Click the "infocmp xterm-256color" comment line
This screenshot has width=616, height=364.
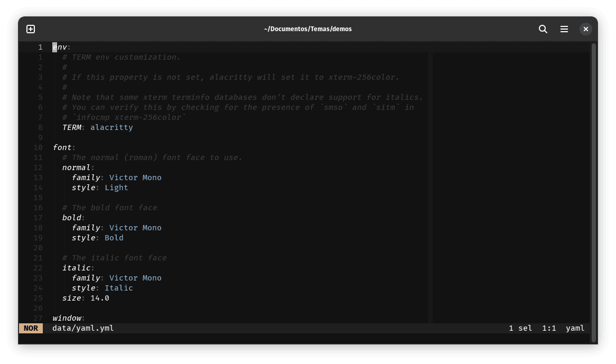pos(124,117)
